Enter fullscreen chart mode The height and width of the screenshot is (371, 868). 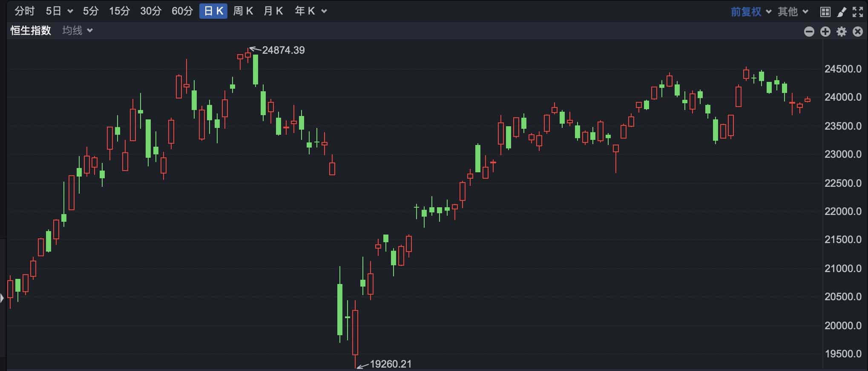click(x=857, y=12)
